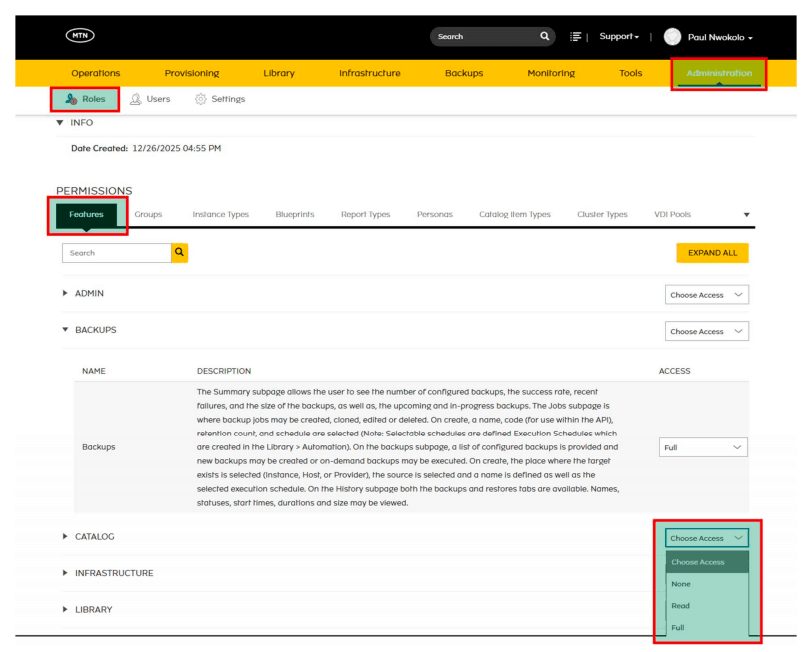The image size is (804, 652).
Task: Open the Provisioning menu
Action: point(192,73)
